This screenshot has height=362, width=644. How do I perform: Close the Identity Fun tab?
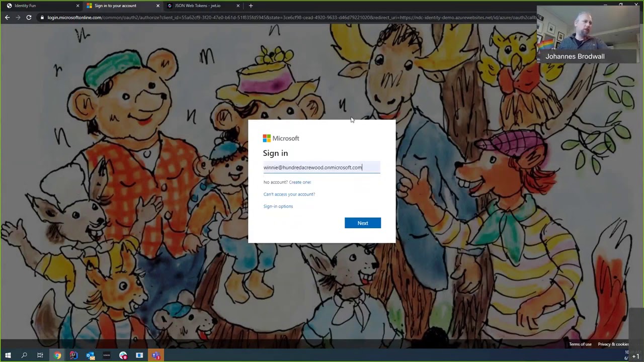click(77, 6)
